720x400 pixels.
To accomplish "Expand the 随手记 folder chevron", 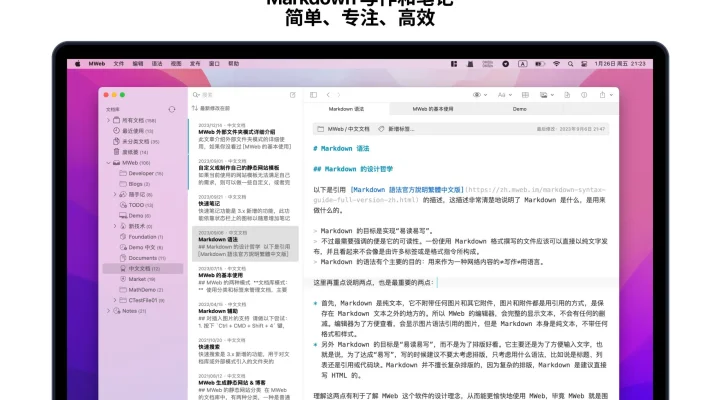I will (x=115, y=194).
